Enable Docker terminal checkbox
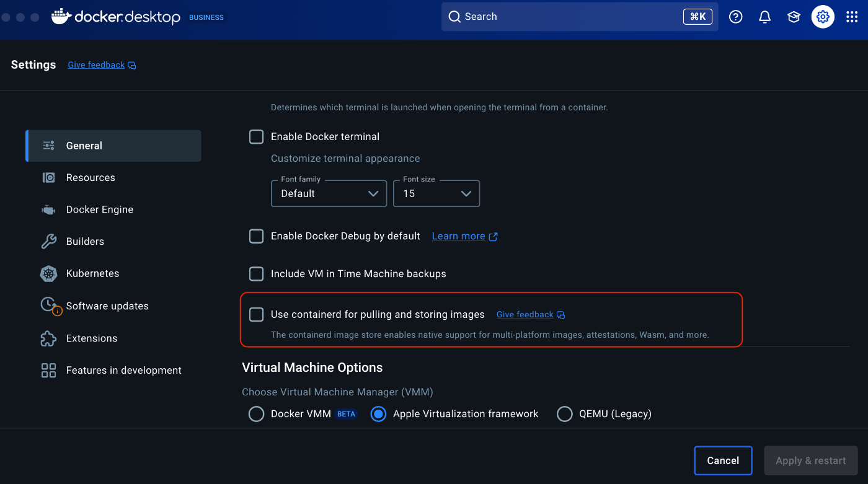This screenshot has width=868, height=484. tap(256, 136)
